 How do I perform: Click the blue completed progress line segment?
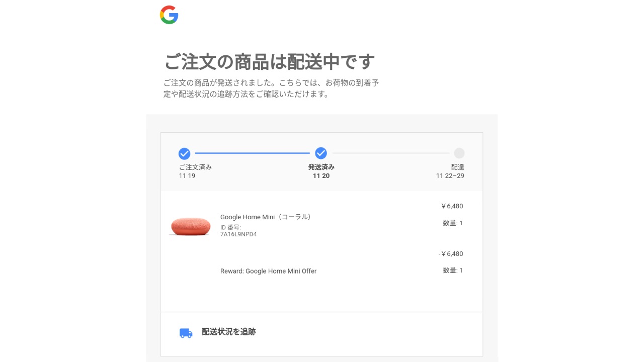[x=252, y=153]
